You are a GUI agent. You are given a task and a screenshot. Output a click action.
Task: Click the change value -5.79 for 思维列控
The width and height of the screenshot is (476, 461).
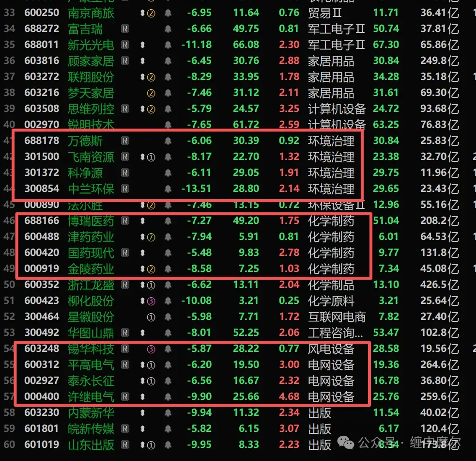pos(199,109)
